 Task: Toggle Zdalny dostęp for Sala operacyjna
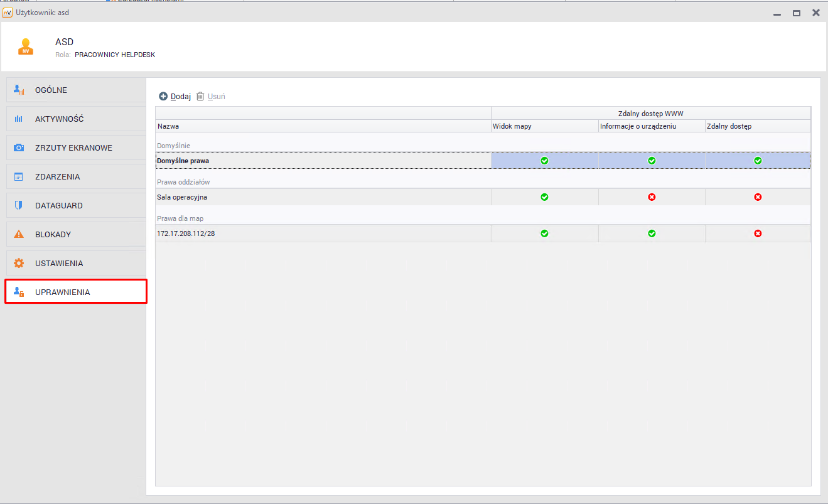point(758,197)
